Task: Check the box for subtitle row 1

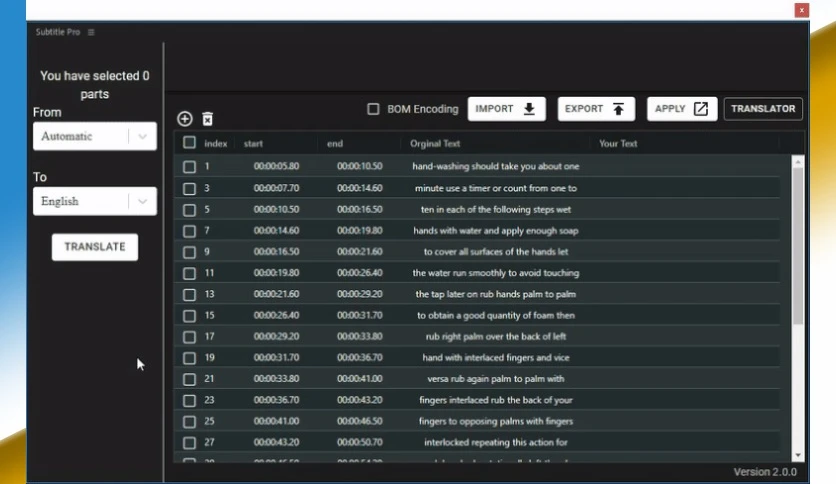Action: (x=189, y=167)
